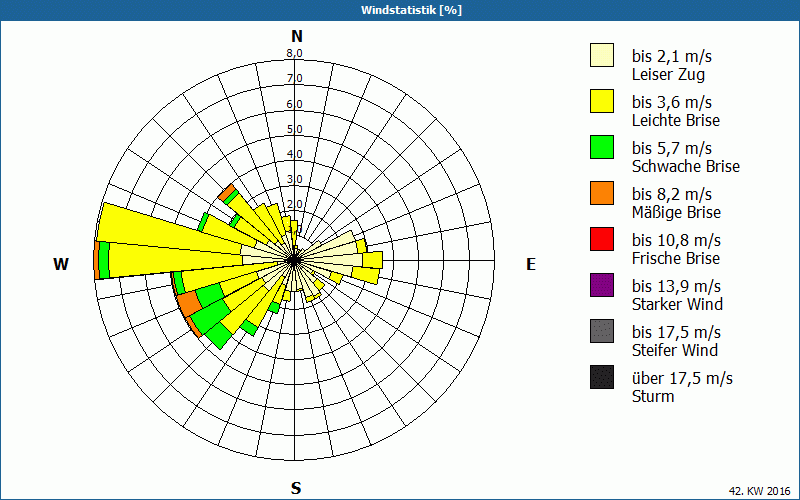Click the E compass label
The image size is (800, 500).
(x=531, y=264)
